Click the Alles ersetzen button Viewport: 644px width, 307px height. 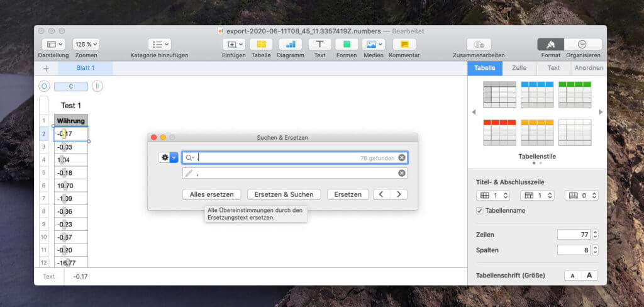point(211,194)
